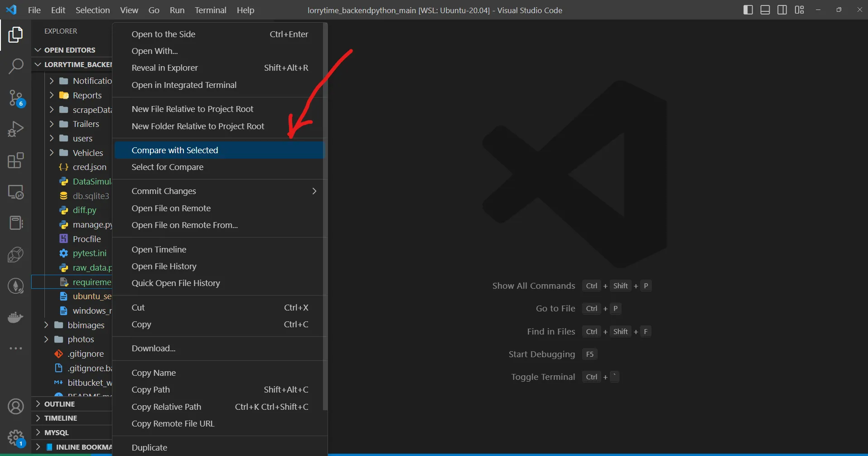Toggle the bottom Panel layout button

tap(765, 10)
